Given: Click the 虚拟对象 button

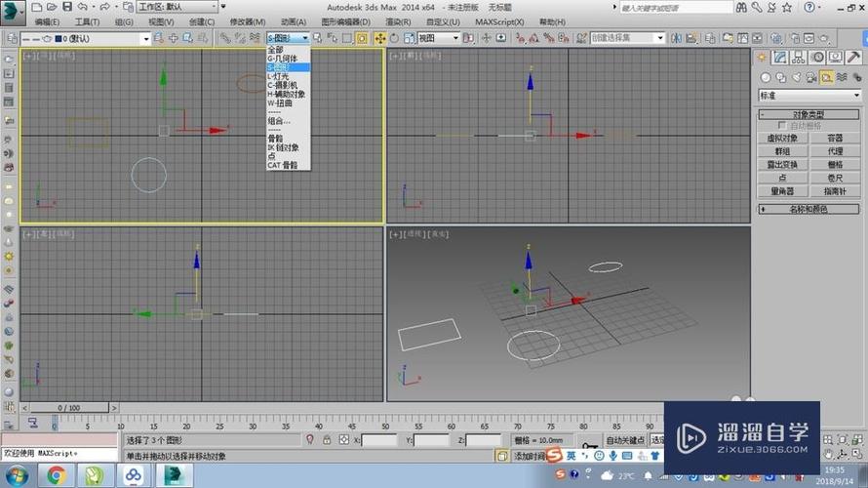Looking at the screenshot, I should (782, 139).
